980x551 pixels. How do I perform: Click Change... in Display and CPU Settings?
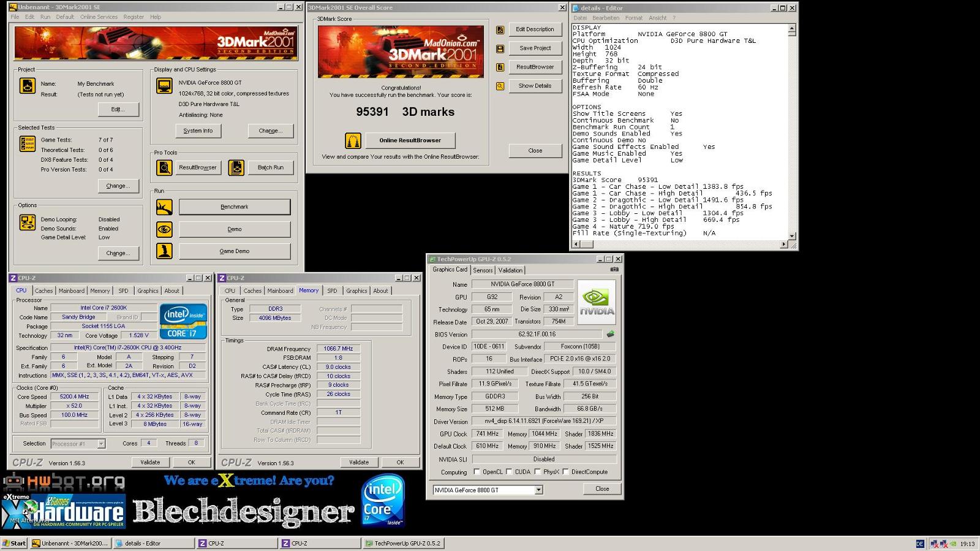click(x=270, y=131)
